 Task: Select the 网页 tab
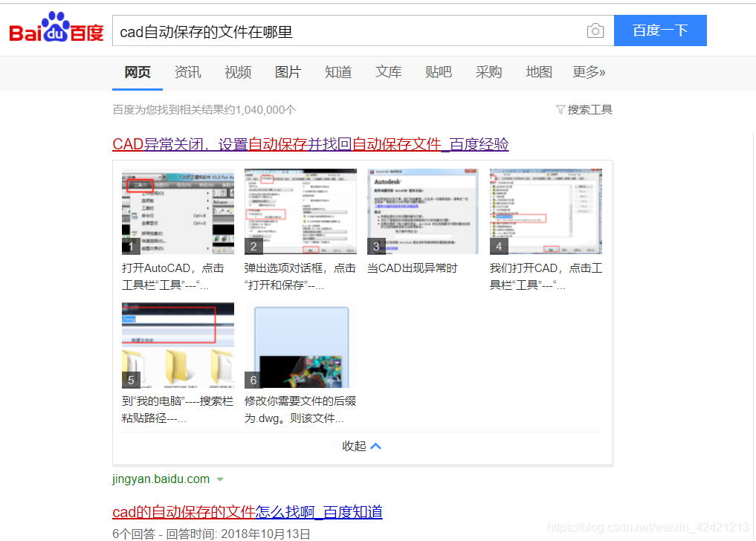click(138, 72)
